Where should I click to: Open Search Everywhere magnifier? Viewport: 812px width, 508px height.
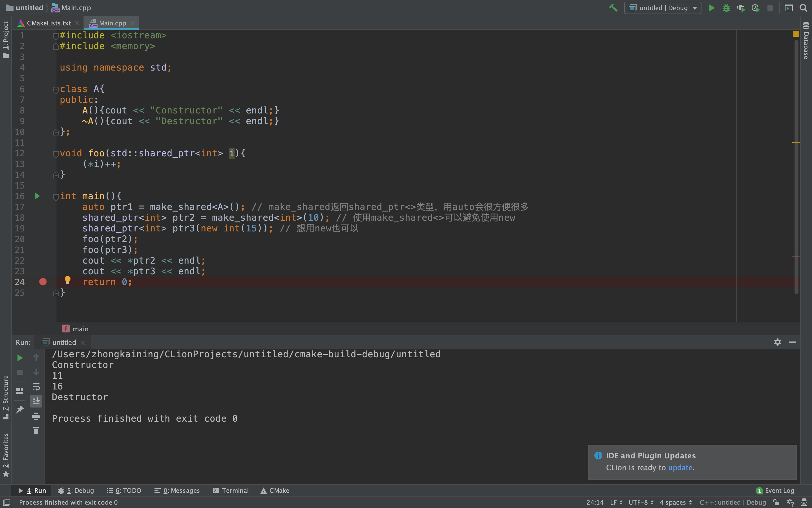(803, 8)
